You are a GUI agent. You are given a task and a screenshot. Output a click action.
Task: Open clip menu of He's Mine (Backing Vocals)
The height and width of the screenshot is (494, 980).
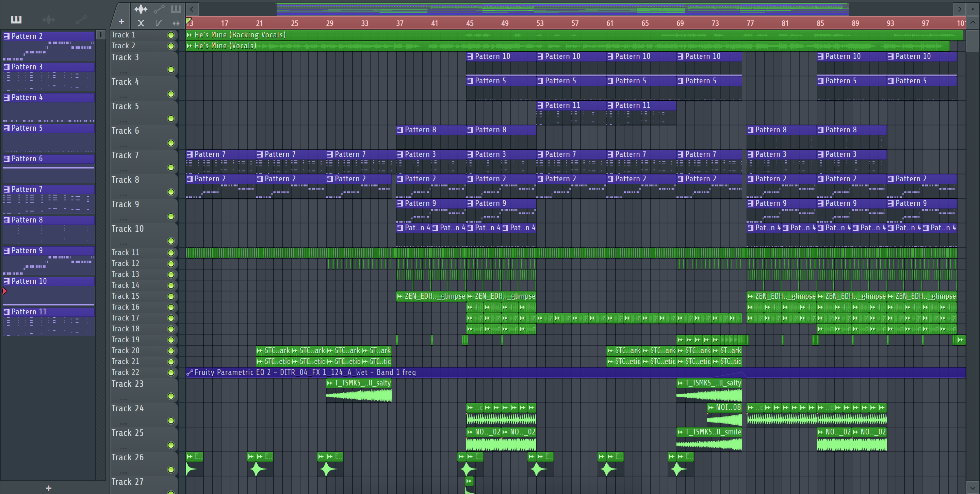[190, 35]
